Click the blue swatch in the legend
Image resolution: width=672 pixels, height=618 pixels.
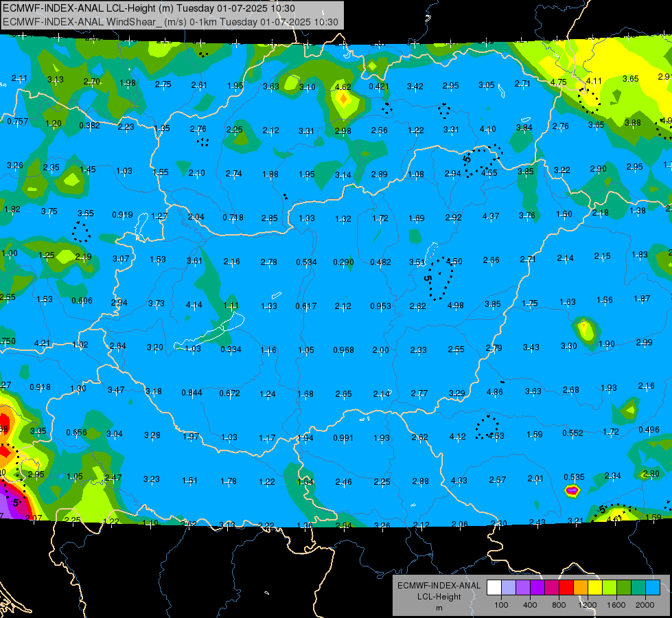(x=653, y=587)
